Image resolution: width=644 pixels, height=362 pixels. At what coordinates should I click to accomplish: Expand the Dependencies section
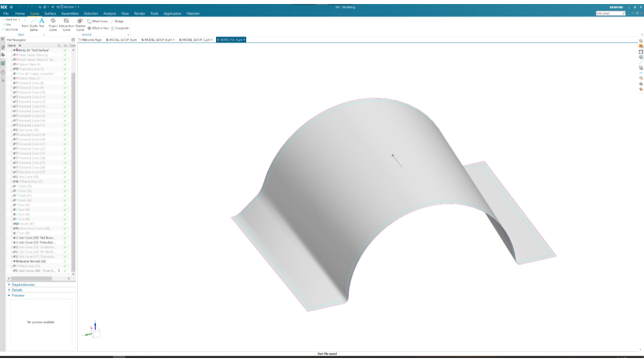(x=23, y=284)
